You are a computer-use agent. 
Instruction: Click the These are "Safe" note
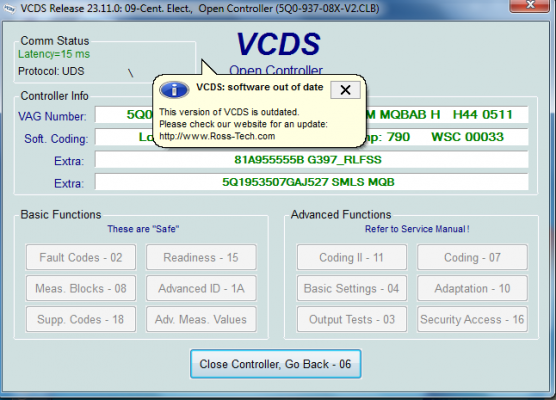143,229
